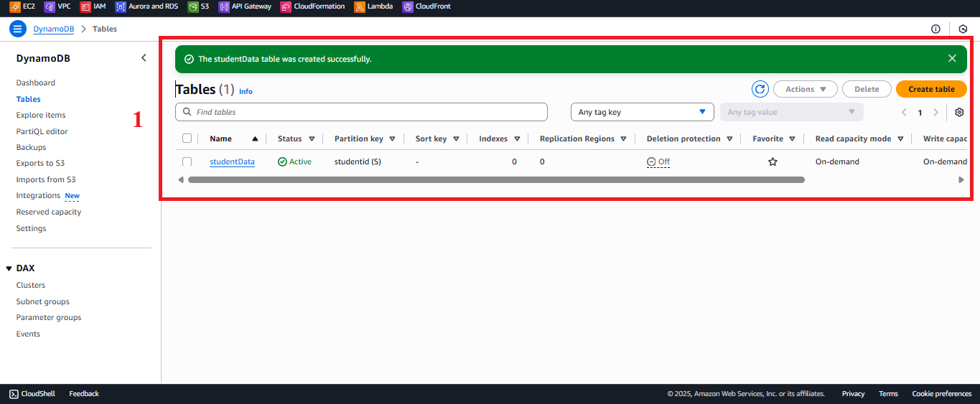Collapse the DAX section in sidebar

click(9, 268)
